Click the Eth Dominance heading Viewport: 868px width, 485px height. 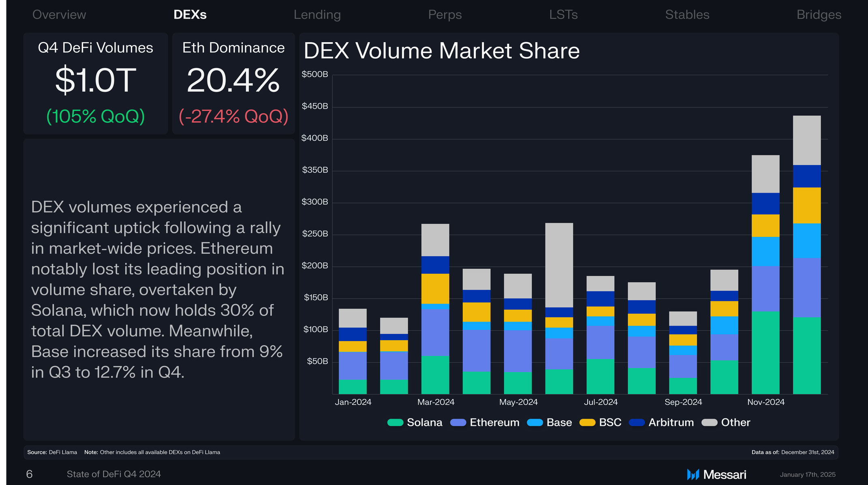pyautogui.click(x=233, y=48)
